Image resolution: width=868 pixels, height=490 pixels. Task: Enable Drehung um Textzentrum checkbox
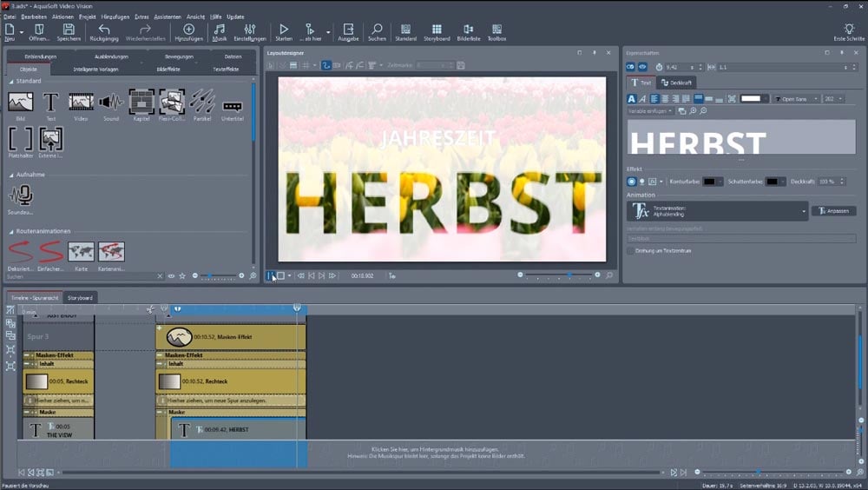(630, 251)
